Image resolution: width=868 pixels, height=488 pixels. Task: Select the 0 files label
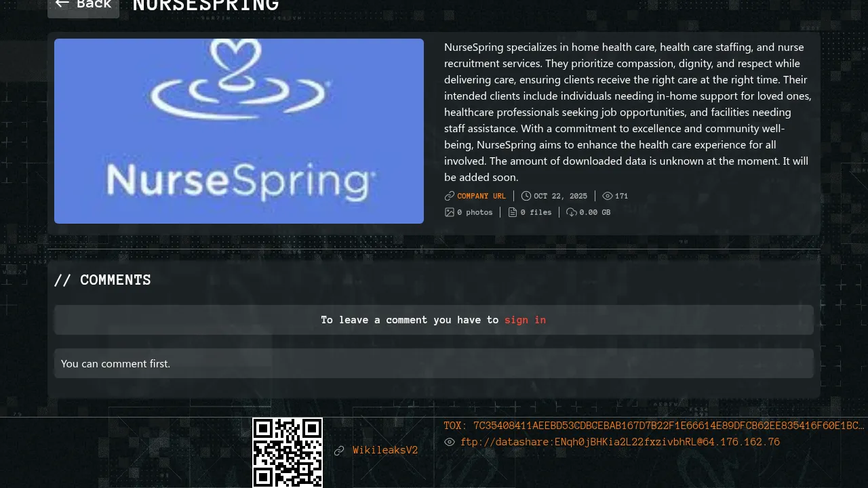coord(536,212)
